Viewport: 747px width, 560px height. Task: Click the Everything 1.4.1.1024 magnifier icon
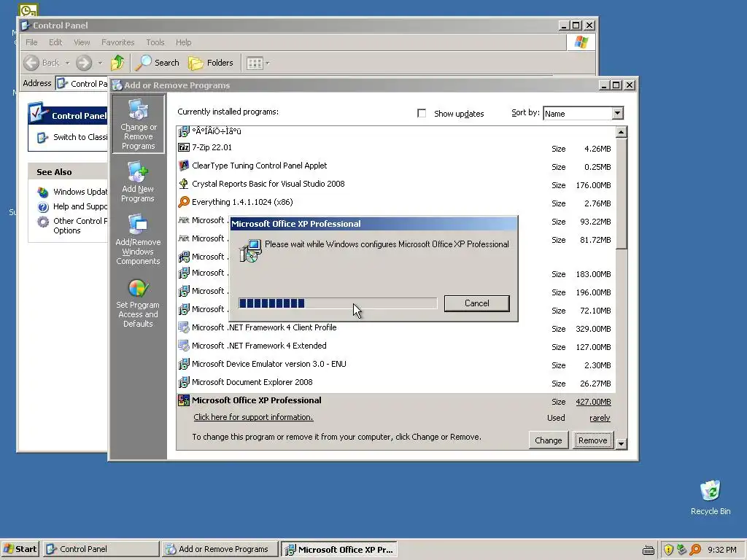[x=183, y=202]
